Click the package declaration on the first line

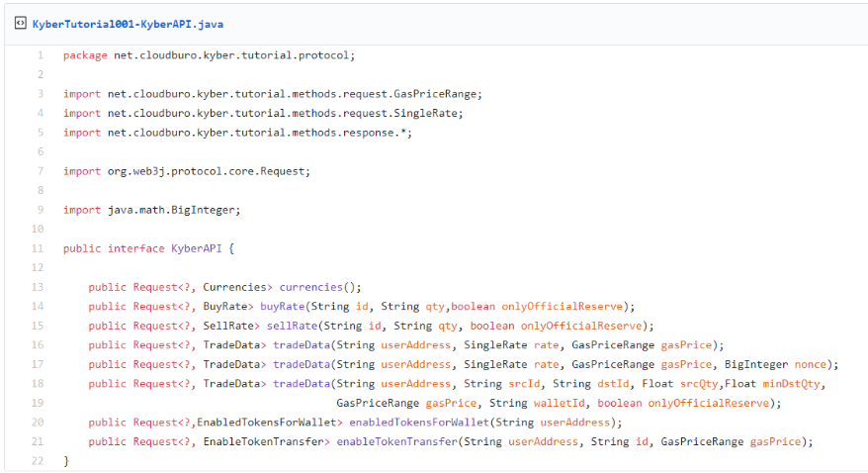(x=208, y=55)
